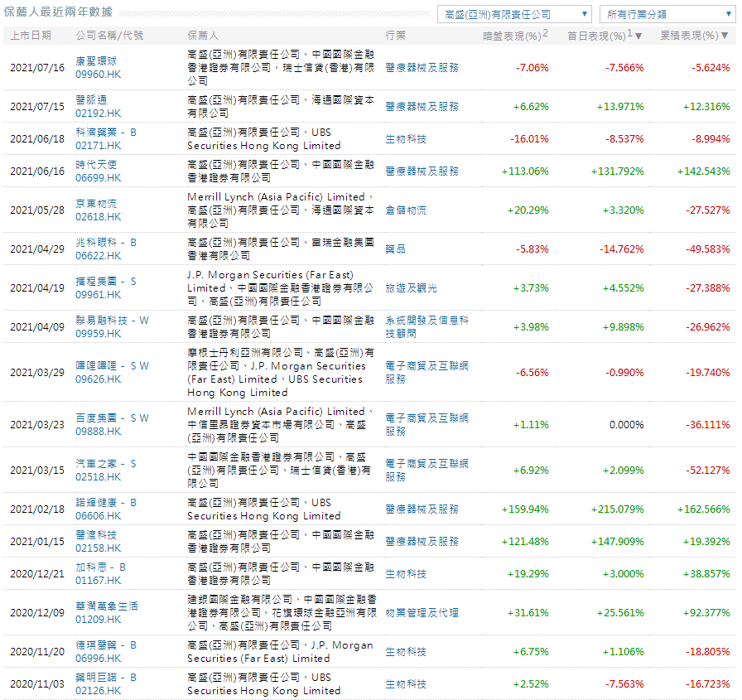The height and width of the screenshot is (700, 742).
Task: Open 倉儲物流 industry link
Action: pyautogui.click(x=406, y=210)
